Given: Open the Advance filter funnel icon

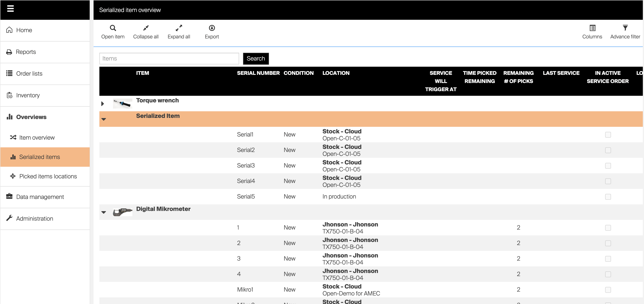Looking at the screenshot, I should [x=625, y=28].
